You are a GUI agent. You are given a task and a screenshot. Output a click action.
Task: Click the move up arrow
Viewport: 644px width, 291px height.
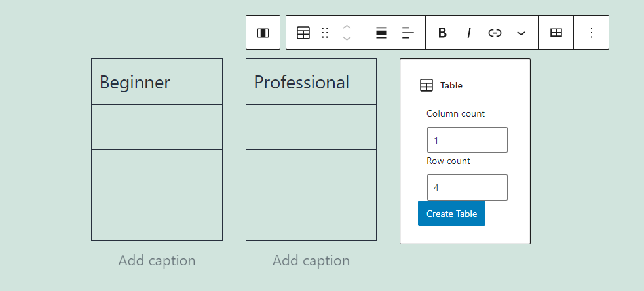tap(347, 27)
